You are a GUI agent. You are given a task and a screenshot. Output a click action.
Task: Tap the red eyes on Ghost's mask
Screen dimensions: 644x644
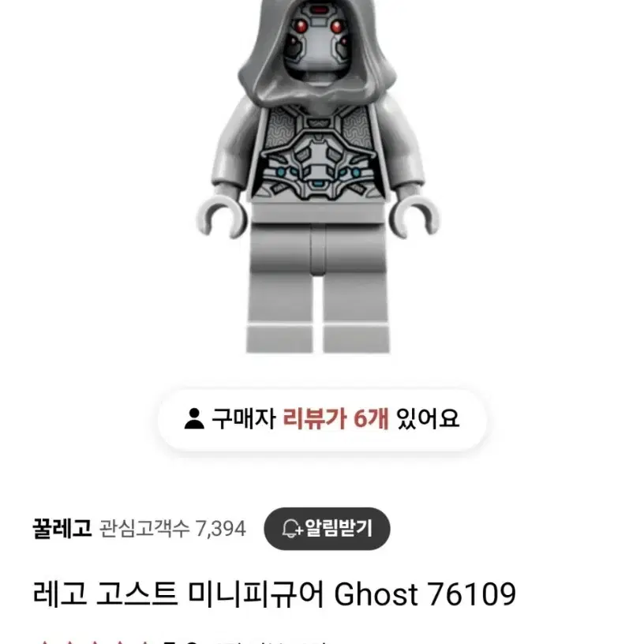(319, 27)
